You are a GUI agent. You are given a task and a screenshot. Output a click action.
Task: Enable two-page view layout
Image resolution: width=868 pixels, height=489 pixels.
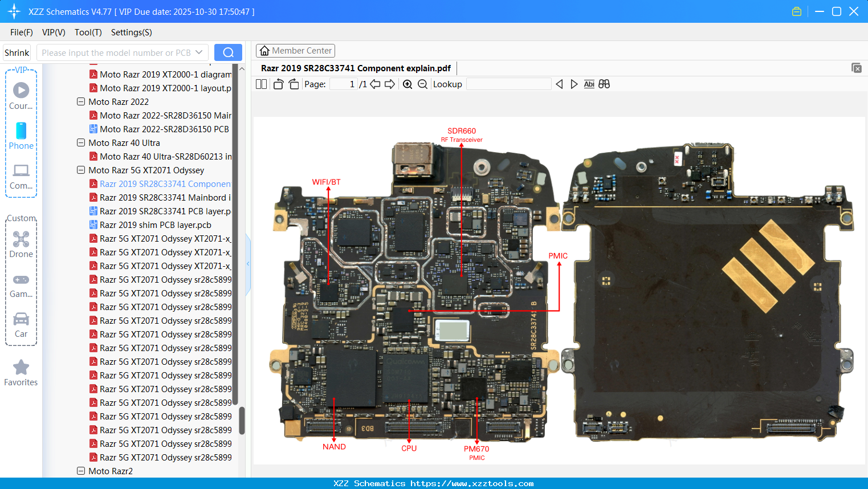pos(261,84)
